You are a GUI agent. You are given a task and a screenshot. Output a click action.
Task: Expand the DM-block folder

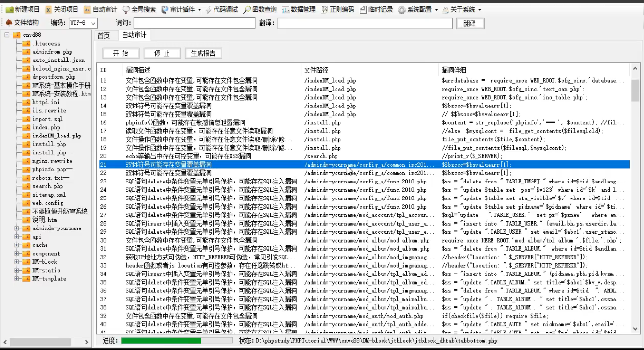click(x=16, y=262)
